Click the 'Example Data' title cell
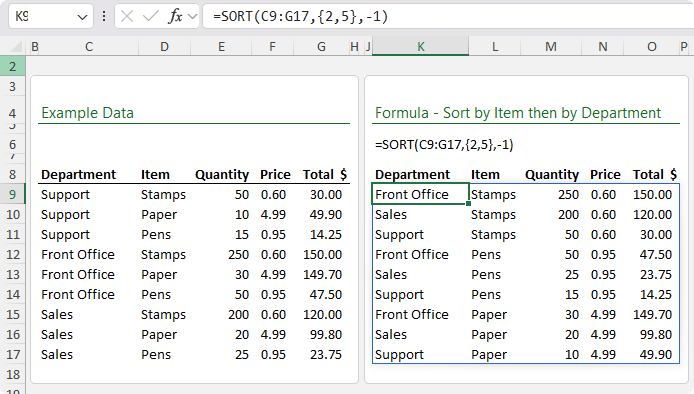Viewport: 694px width, 394px height. point(87,113)
